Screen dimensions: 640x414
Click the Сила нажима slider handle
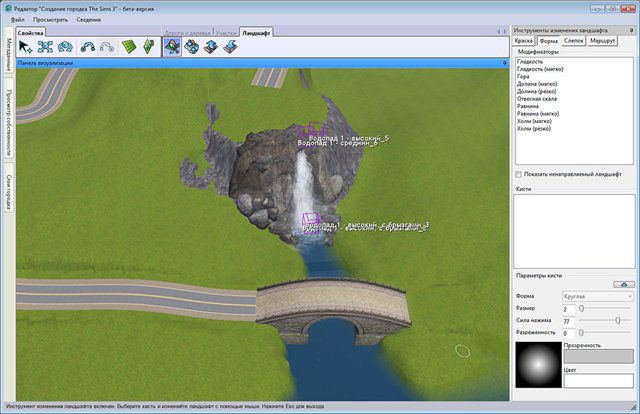(x=617, y=320)
